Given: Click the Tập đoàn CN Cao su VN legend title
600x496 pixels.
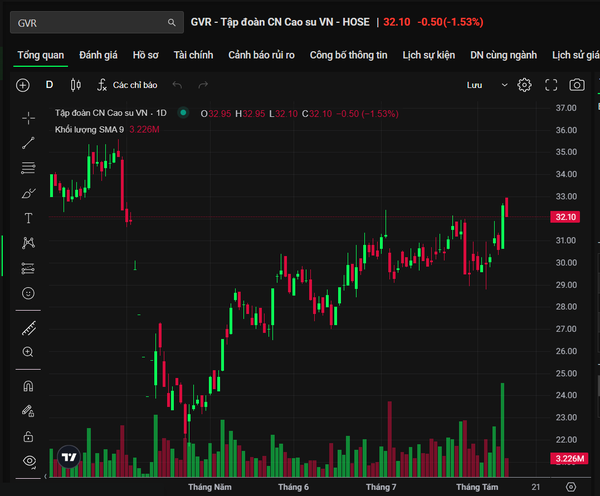Looking at the screenshot, I should (x=111, y=113).
